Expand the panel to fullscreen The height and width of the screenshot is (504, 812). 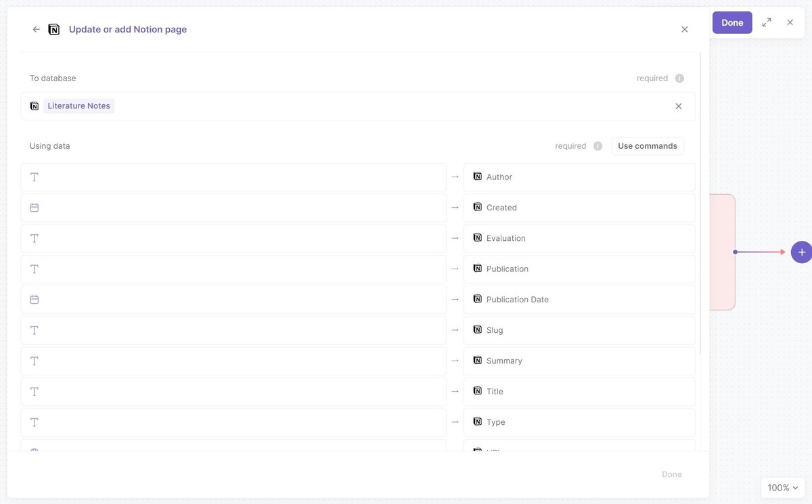(767, 22)
